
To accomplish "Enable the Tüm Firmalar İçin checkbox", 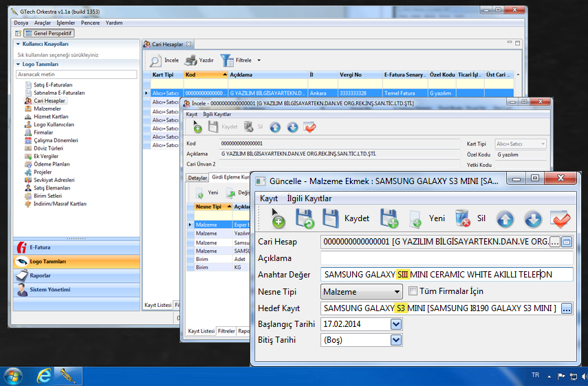I will (x=413, y=291).
